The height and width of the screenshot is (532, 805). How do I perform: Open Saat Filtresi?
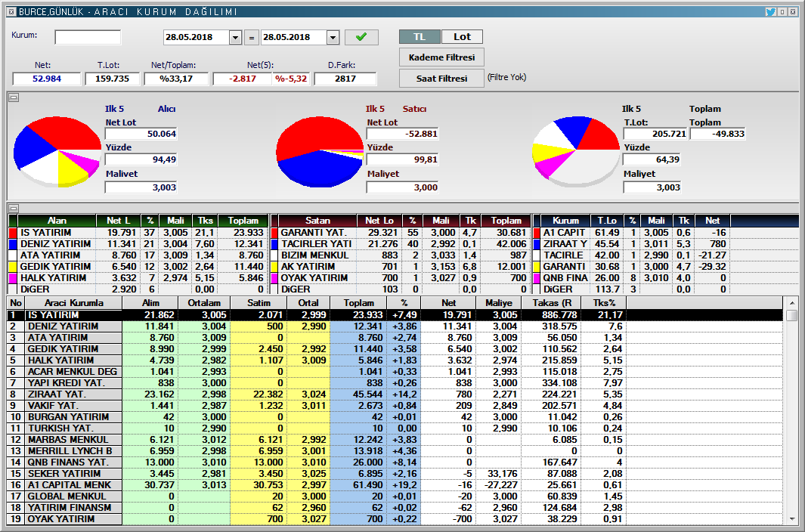pos(441,79)
